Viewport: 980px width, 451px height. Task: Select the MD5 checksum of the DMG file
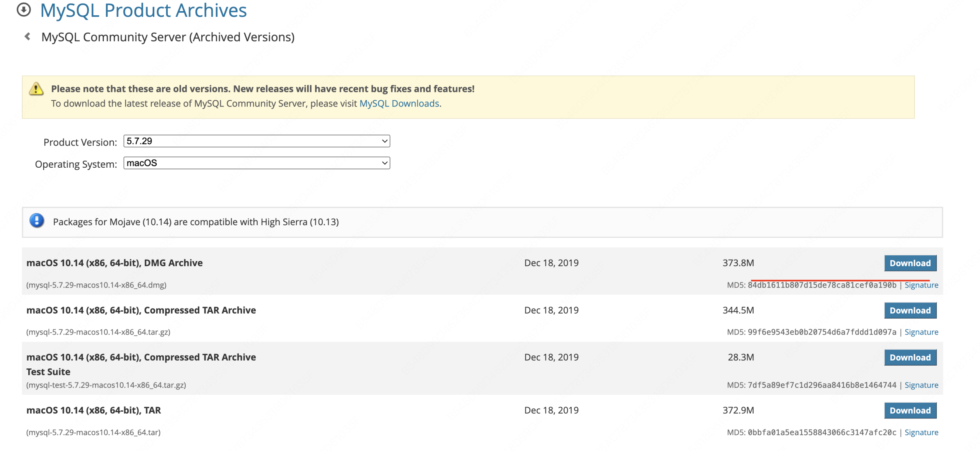[820, 285]
